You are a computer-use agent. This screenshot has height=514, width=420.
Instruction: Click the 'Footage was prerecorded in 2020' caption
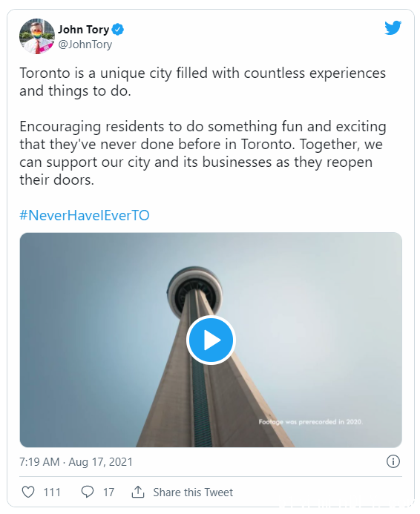click(x=311, y=422)
